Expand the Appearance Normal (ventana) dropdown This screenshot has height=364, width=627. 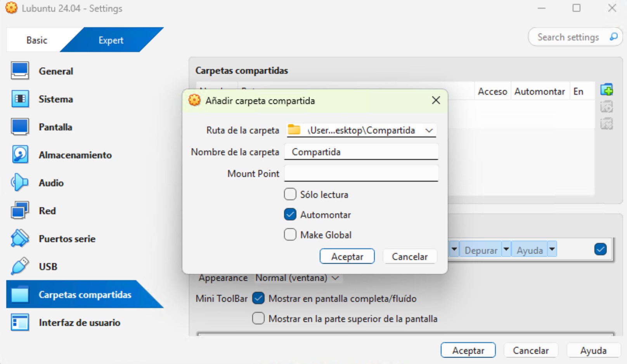298,278
